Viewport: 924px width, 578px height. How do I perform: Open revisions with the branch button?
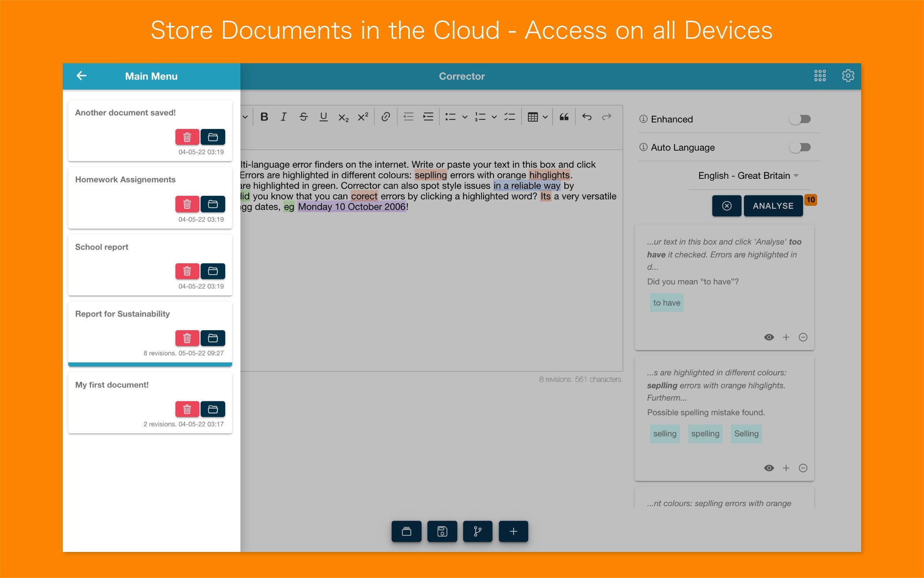click(x=478, y=531)
